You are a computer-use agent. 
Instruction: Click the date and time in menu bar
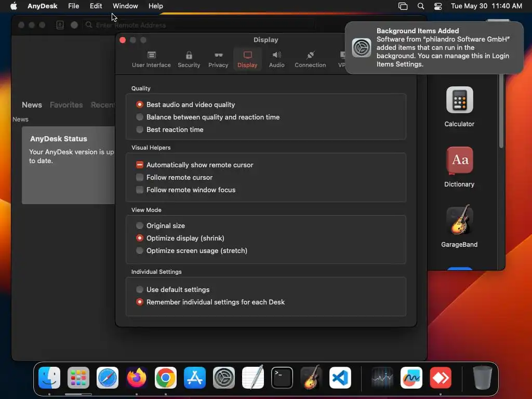click(x=486, y=6)
